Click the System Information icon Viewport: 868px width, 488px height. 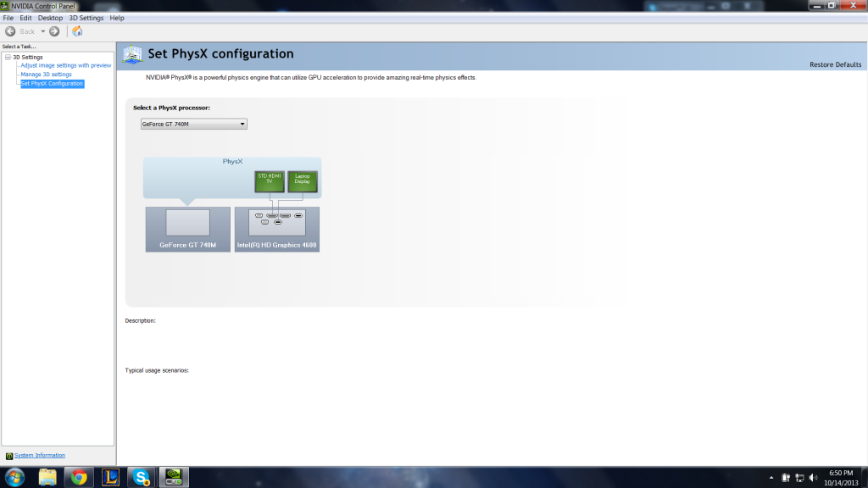click(x=8, y=456)
